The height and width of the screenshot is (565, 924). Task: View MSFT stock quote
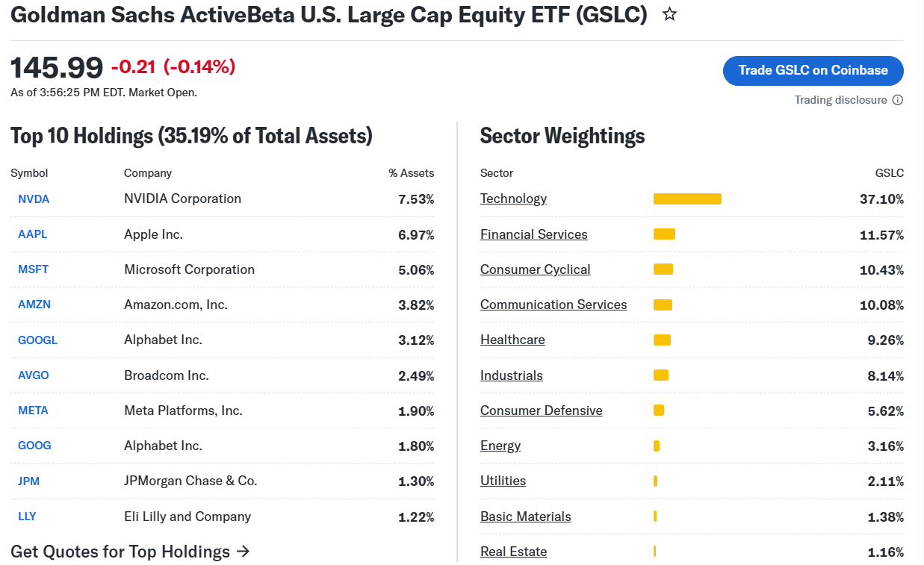click(x=33, y=269)
